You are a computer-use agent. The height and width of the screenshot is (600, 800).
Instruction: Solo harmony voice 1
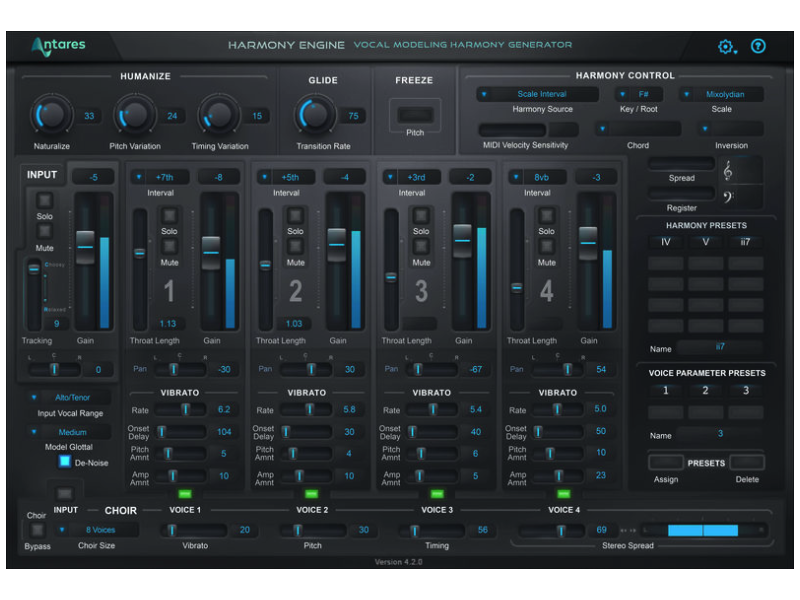pos(169,215)
